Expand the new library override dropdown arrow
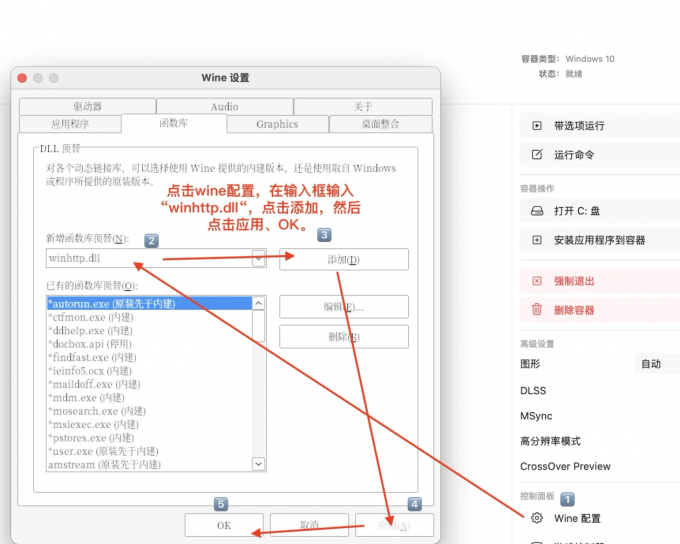This screenshot has height=544, width=680. [x=258, y=258]
